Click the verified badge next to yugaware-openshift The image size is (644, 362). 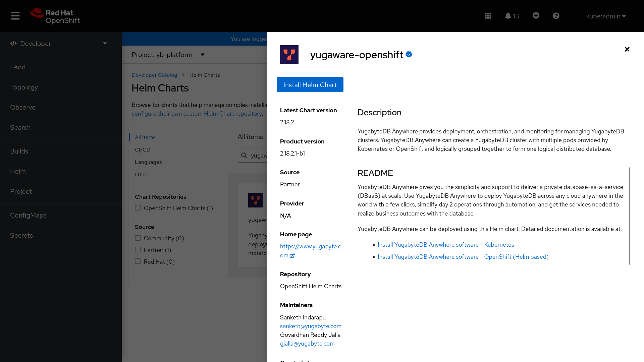tap(409, 54)
